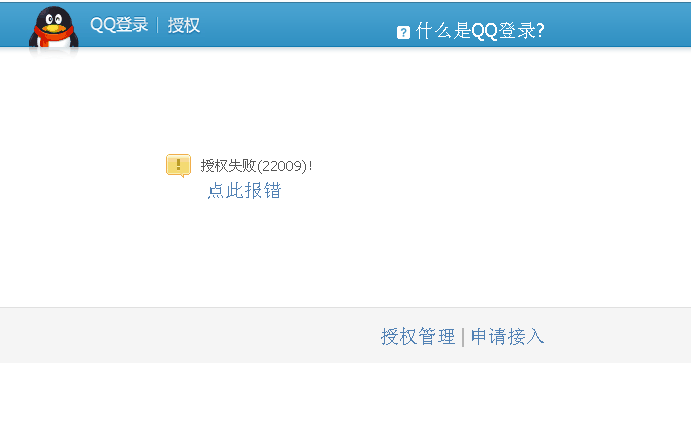Click the penguin's yellow beak

(53, 28)
